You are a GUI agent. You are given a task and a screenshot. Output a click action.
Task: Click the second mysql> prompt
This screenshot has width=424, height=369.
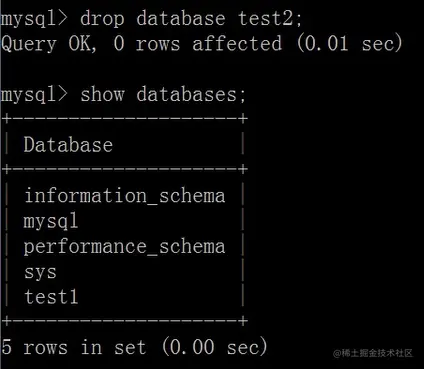(34, 95)
